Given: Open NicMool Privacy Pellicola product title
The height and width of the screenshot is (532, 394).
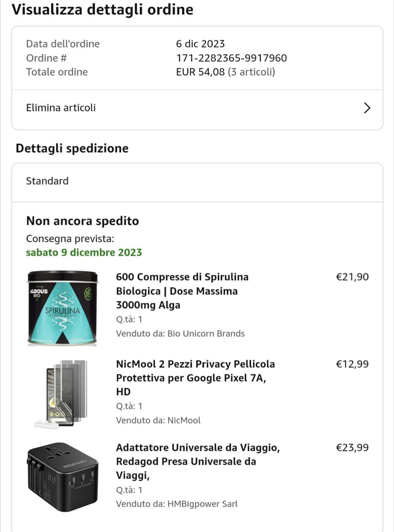Looking at the screenshot, I should point(195,378).
